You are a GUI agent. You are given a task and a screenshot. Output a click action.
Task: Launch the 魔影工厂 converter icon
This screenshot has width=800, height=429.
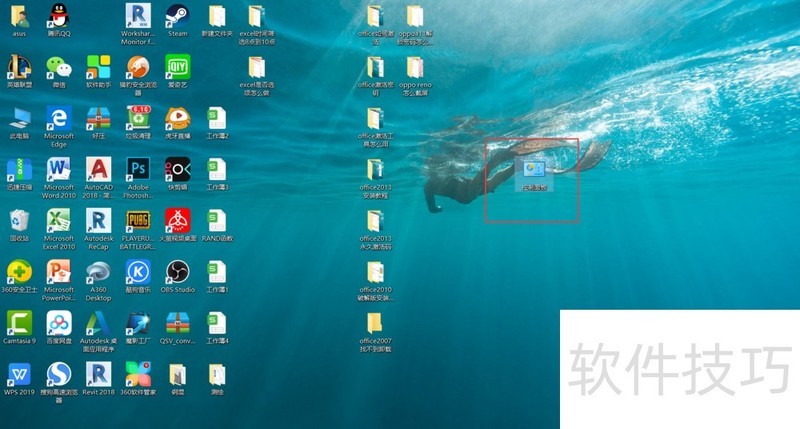[138, 323]
